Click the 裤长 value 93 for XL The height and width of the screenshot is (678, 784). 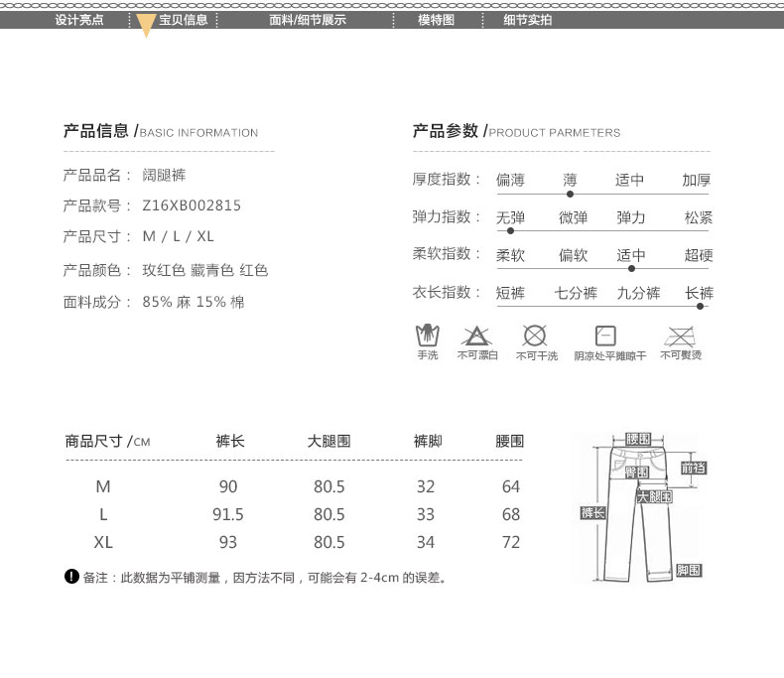[228, 542]
